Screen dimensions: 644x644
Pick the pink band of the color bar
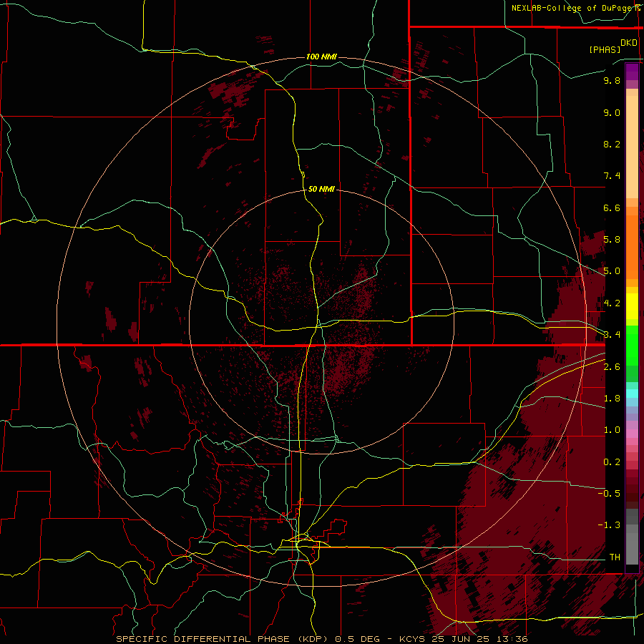[632, 434]
